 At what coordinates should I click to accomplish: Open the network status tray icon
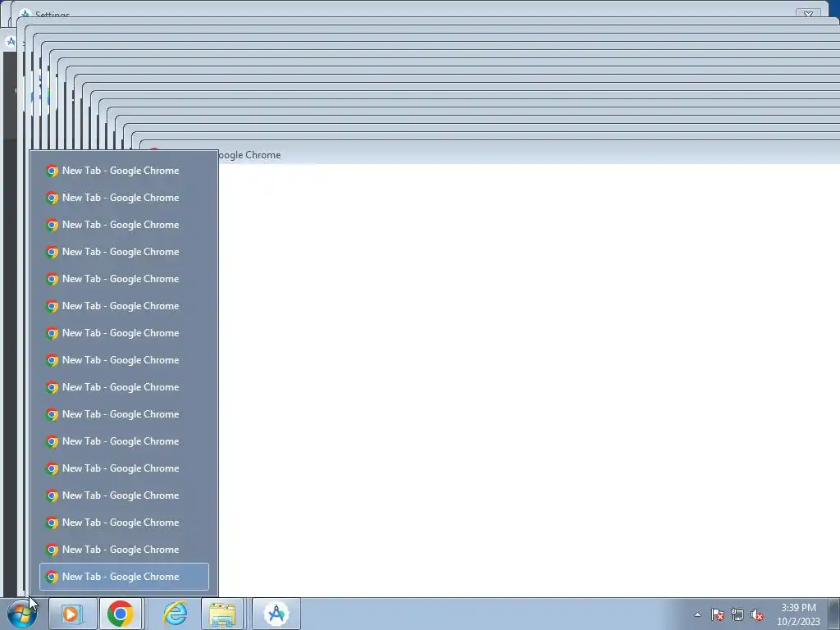point(737,614)
